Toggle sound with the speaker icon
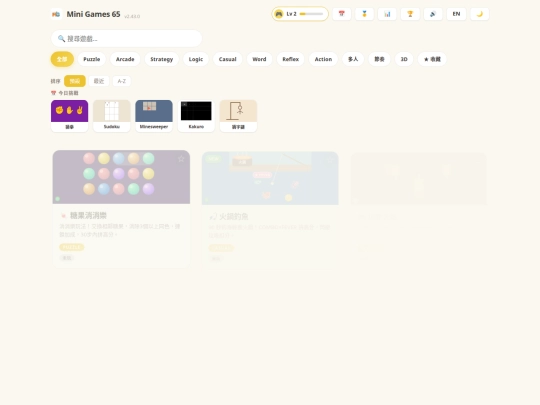The image size is (540, 405). click(433, 14)
